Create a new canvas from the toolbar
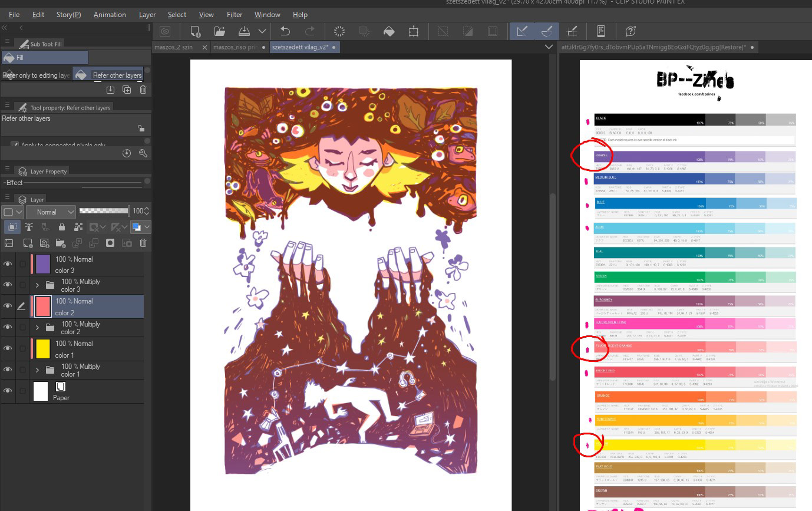Viewport: 812px width, 511px height. 195,31
